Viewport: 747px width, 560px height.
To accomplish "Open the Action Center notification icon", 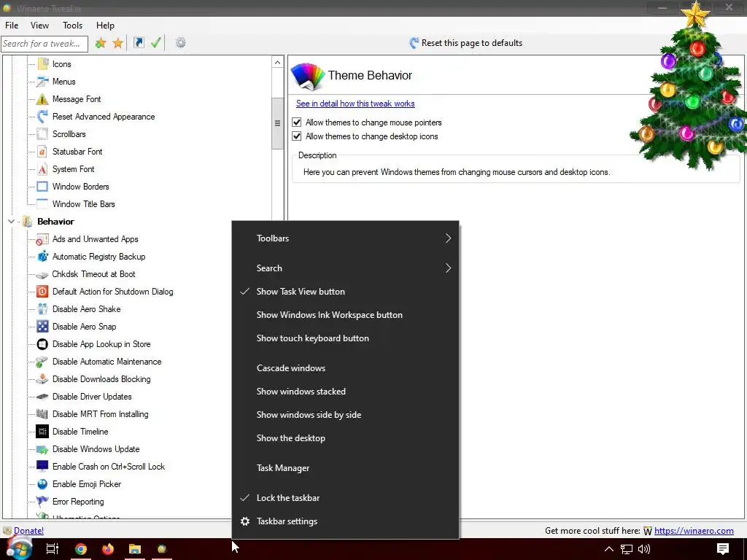I will (x=723, y=549).
